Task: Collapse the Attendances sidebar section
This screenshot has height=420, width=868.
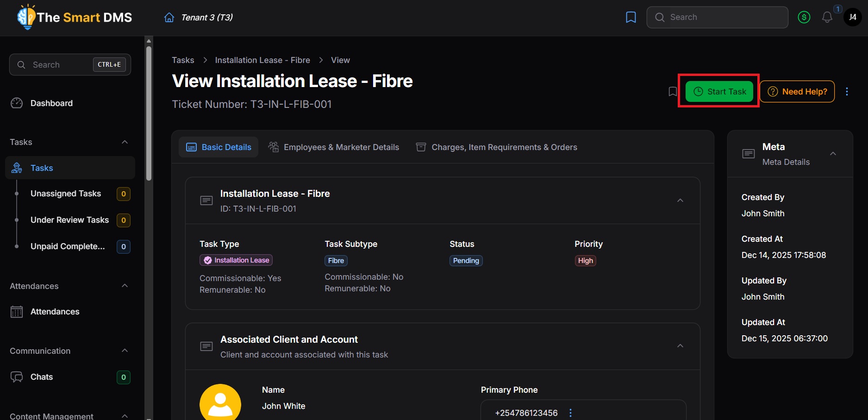Action: 125,286
